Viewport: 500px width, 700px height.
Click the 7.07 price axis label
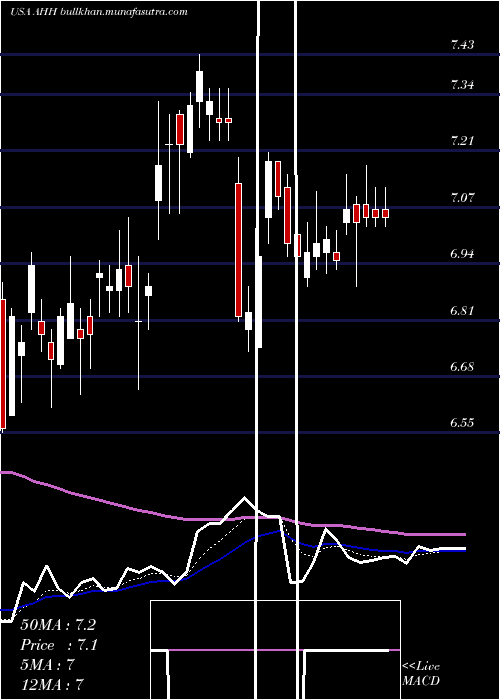tap(462, 198)
